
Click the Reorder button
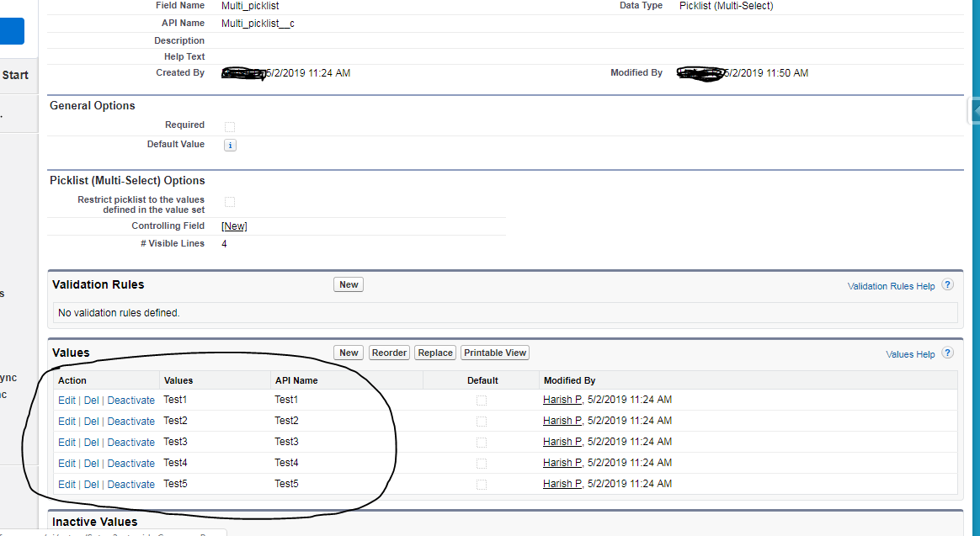[389, 353]
